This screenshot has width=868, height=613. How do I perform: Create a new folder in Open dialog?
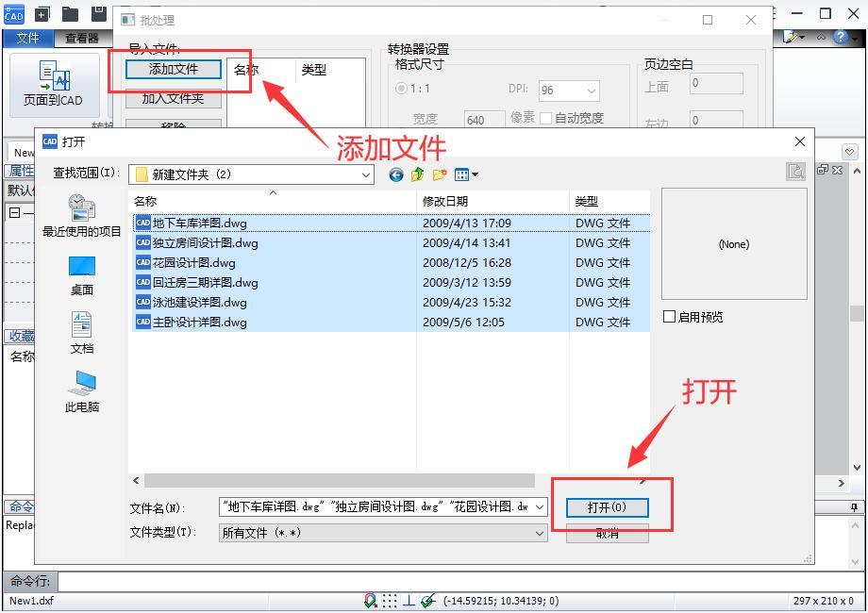tap(440, 174)
